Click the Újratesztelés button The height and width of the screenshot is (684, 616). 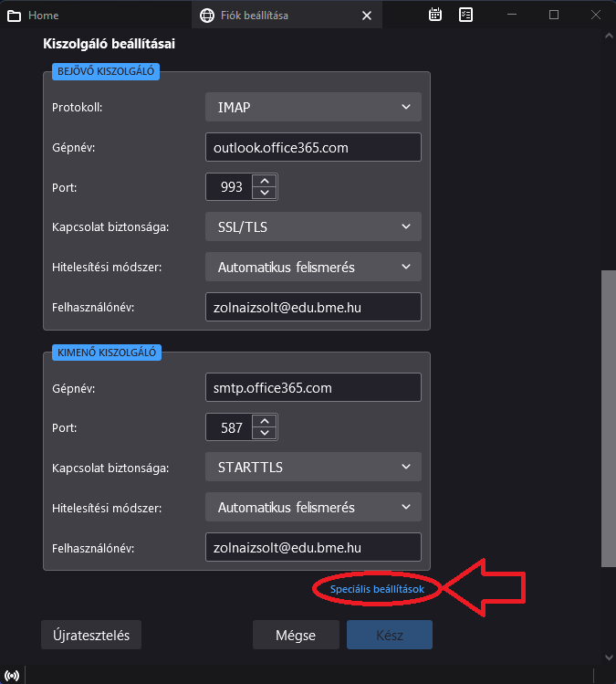91,635
